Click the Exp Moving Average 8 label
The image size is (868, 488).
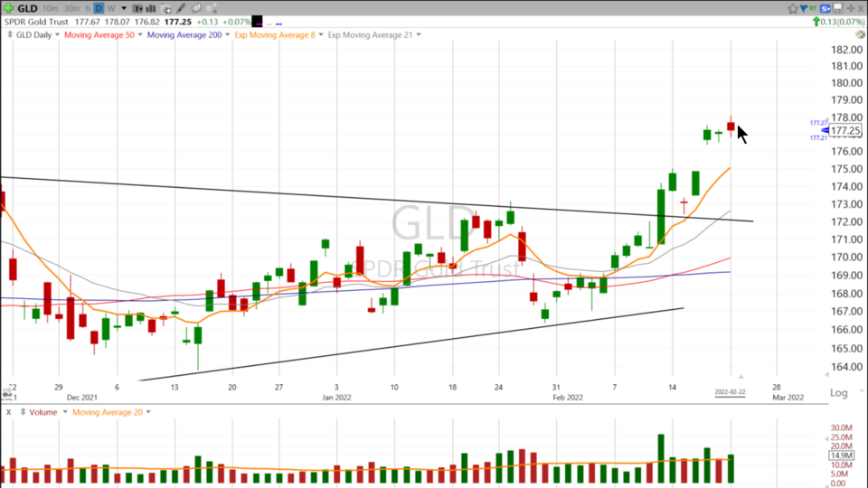coord(275,34)
